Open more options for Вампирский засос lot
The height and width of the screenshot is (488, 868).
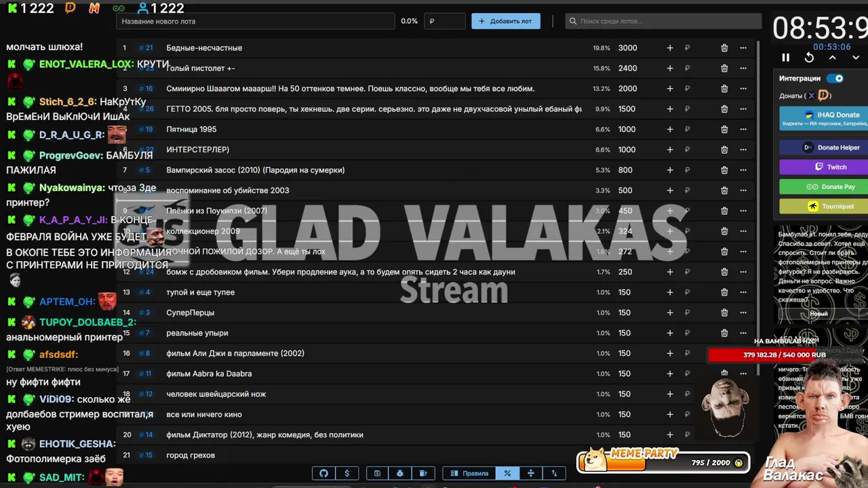click(x=743, y=170)
